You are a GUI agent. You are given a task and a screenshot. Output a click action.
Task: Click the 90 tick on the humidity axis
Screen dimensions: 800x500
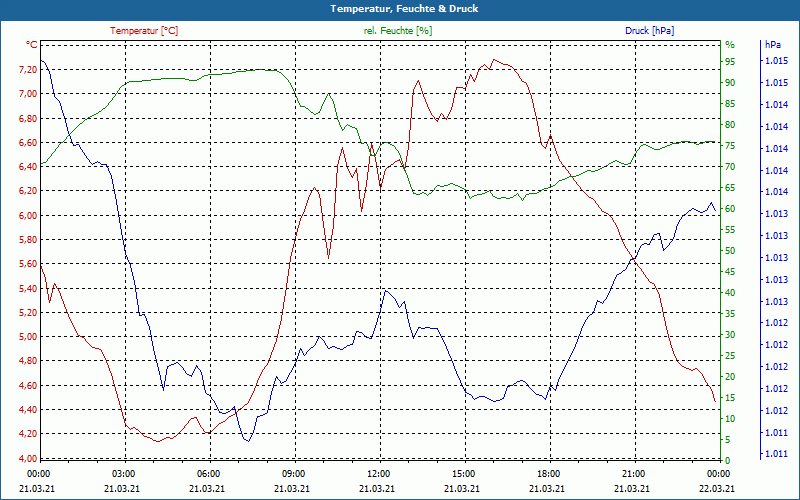[x=730, y=83]
